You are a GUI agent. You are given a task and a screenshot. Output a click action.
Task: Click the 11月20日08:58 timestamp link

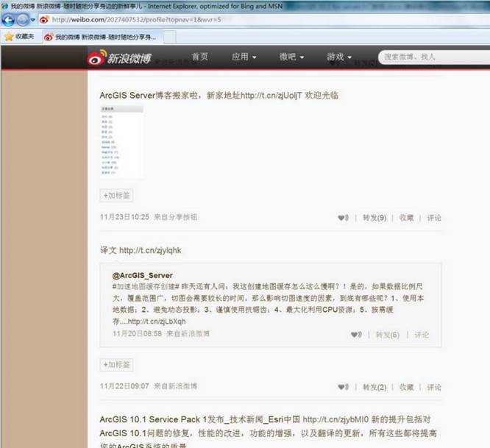click(137, 334)
